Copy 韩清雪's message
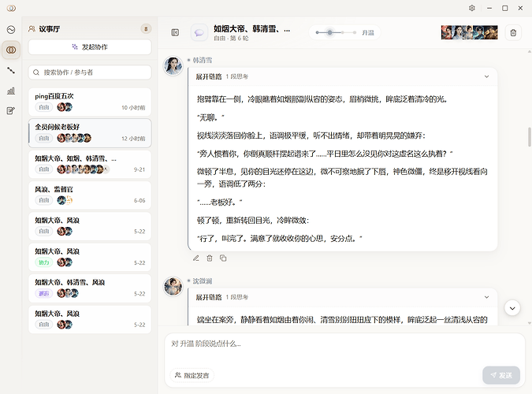The image size is (532, 394). [223, 258]
